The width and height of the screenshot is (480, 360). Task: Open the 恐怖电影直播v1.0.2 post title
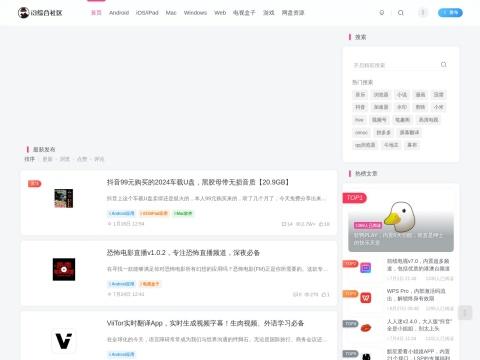click(183, 253)
